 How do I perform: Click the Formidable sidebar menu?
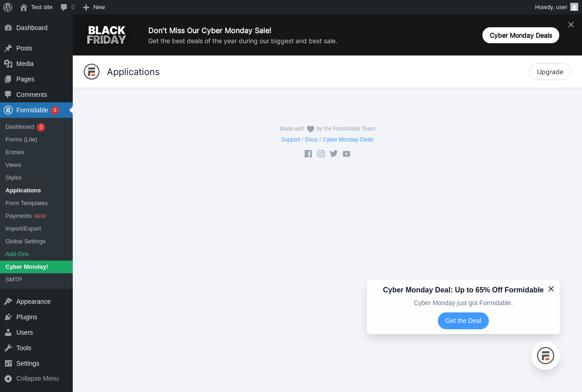pyautogui.click(x=36, y=110)
